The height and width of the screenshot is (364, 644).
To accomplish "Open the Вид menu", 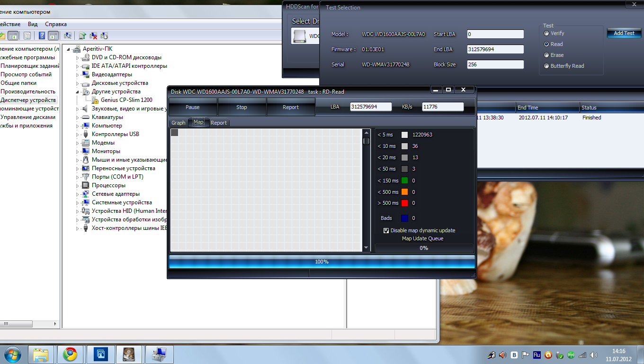I will coord(33,24).
